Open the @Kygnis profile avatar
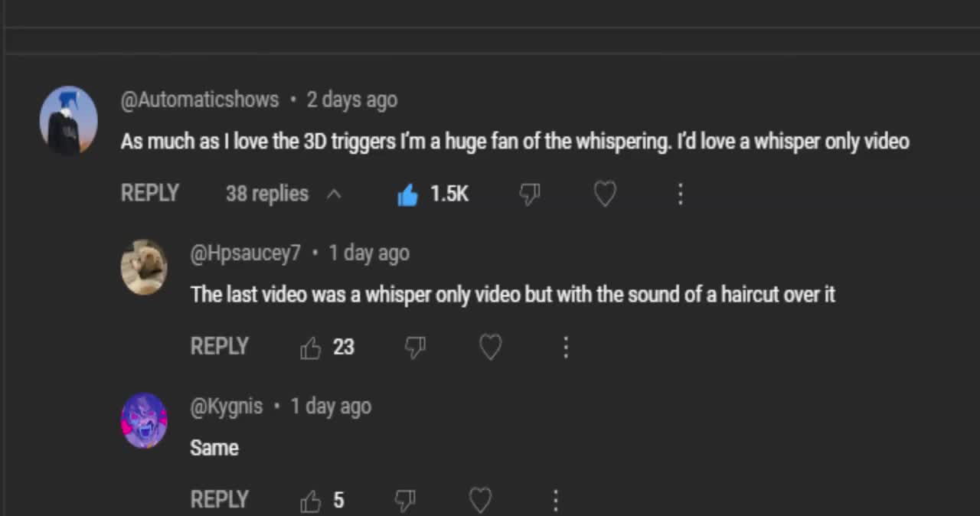The height and width of the screenshot is (516, 980). coord(144,420)
